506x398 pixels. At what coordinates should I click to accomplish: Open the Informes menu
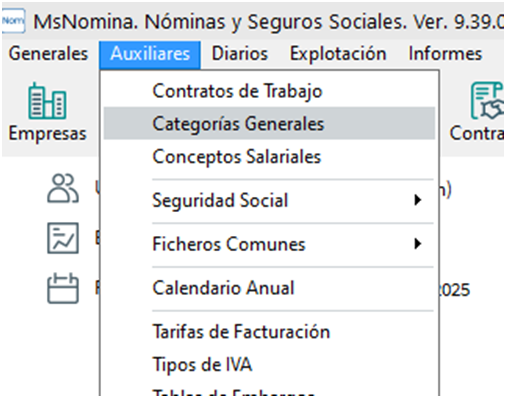coord(445,54)
